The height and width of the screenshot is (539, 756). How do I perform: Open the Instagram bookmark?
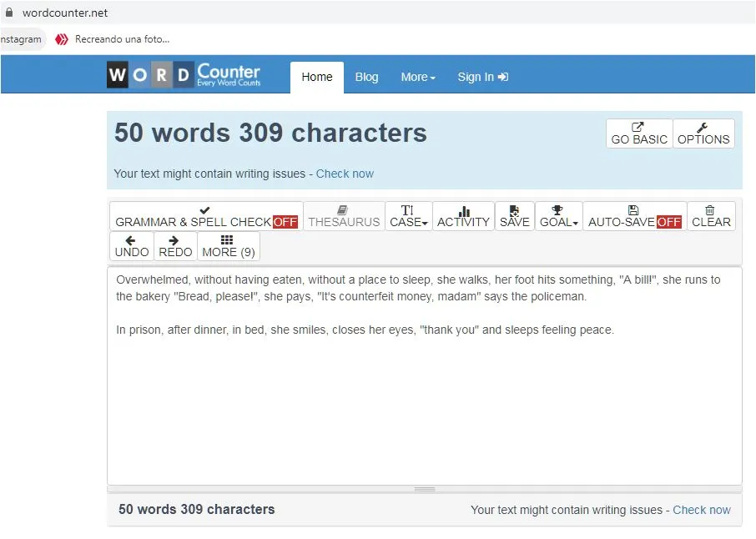(21, 39)
